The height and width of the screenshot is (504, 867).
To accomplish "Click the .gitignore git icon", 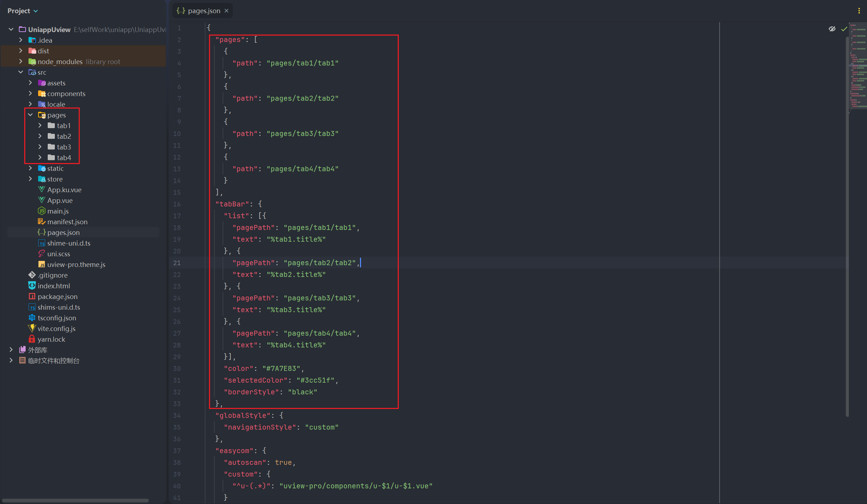I will 32,275.
